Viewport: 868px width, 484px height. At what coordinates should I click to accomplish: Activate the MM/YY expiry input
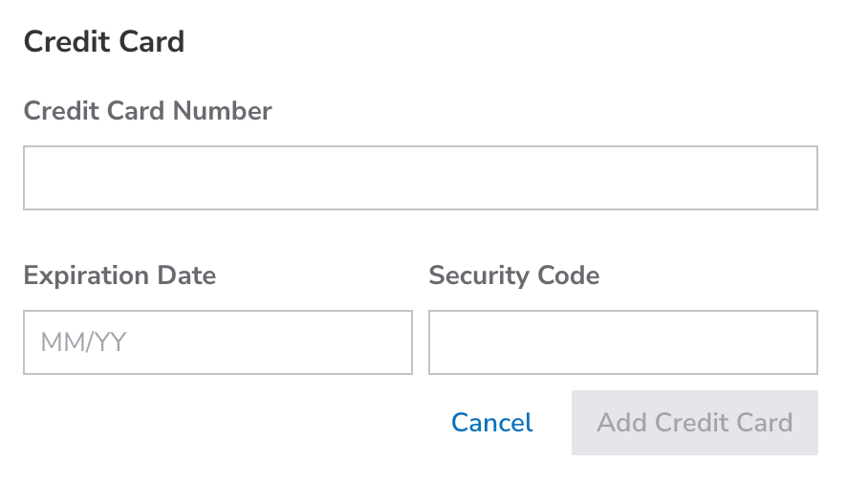(217, 342)
